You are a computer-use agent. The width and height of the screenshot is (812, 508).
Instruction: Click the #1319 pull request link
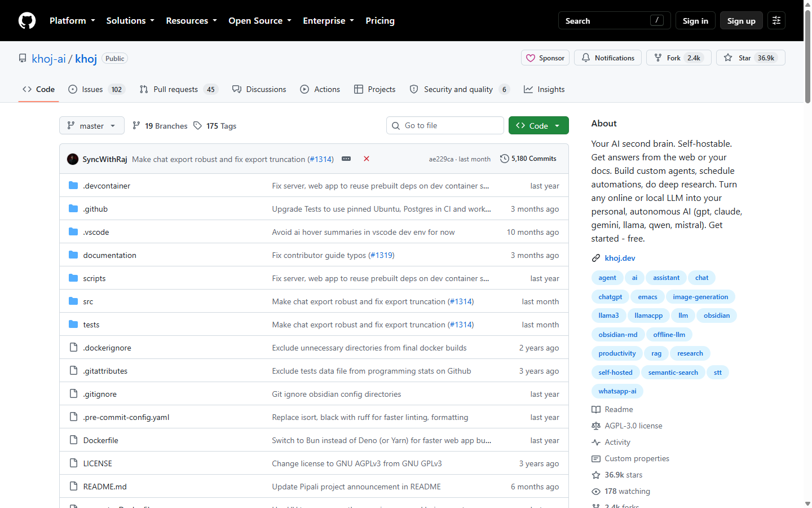[381, 255]
